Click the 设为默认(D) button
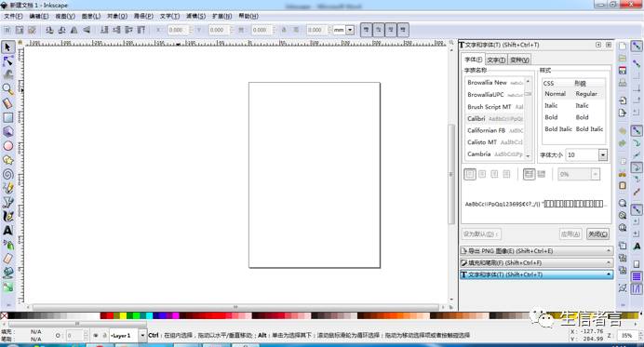Image resolution: width=644 pixels, height=347 pixels. [481, 234]
